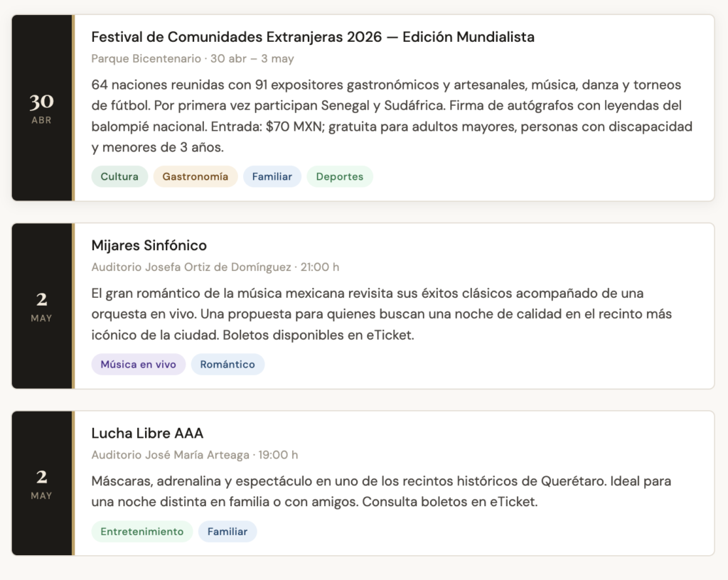The width and height of the screenshot is (728, 580).
Task: Click the Familiar tag on Lucha Libre card
Action: pyautogui.click(x=227, y=532)
